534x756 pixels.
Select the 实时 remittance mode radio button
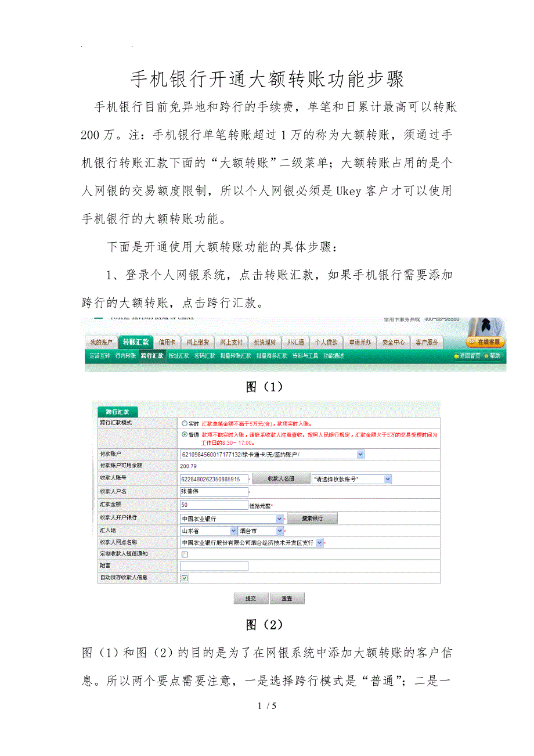point(185,424)
